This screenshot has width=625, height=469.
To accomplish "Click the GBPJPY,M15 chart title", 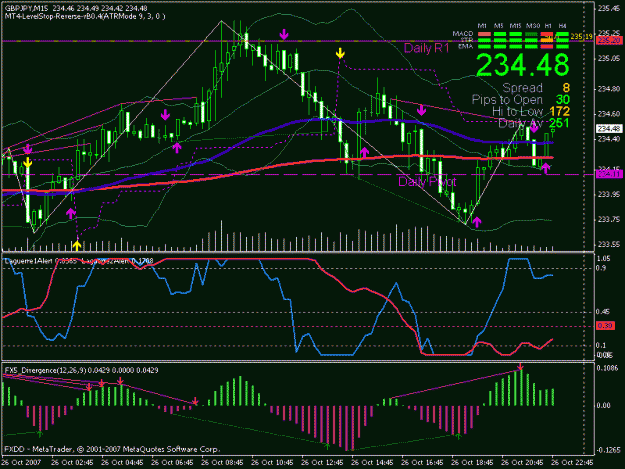I will point(27,8).
